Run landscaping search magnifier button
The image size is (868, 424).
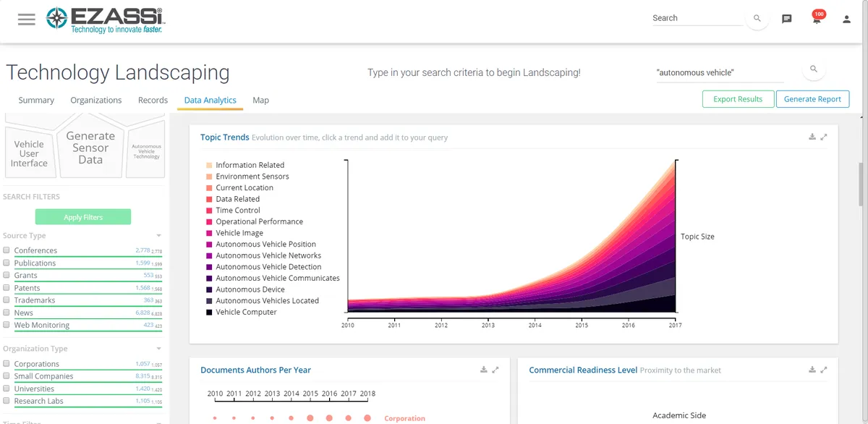pos(814,69)
